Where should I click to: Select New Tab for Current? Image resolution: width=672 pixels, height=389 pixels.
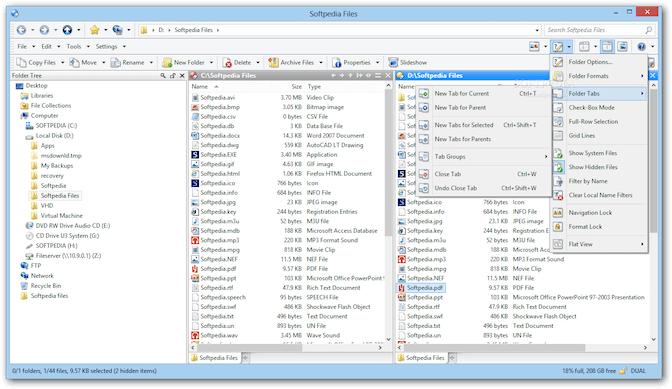pyautogui.click(x=483, y=93)
